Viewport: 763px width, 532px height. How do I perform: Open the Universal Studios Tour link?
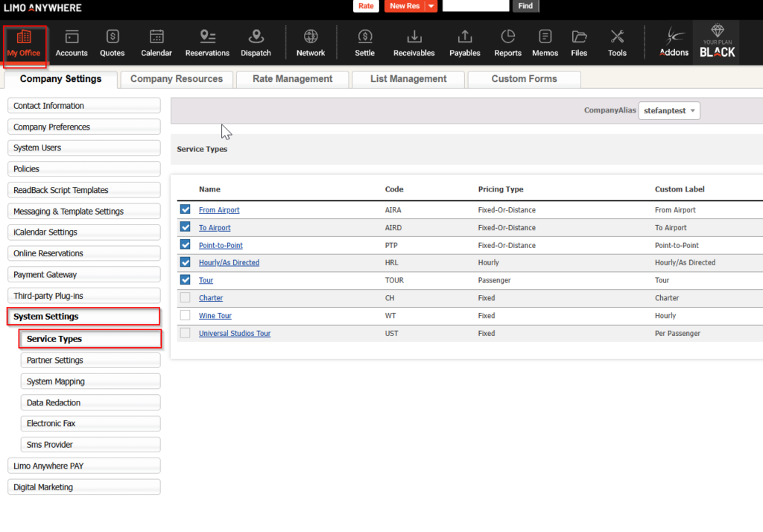point(235,333)
